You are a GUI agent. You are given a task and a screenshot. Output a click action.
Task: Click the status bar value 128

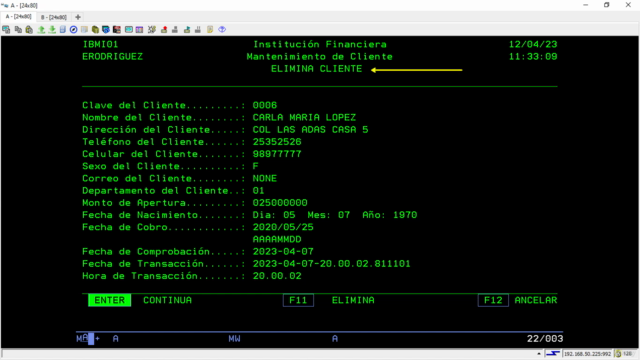point(627,353)
